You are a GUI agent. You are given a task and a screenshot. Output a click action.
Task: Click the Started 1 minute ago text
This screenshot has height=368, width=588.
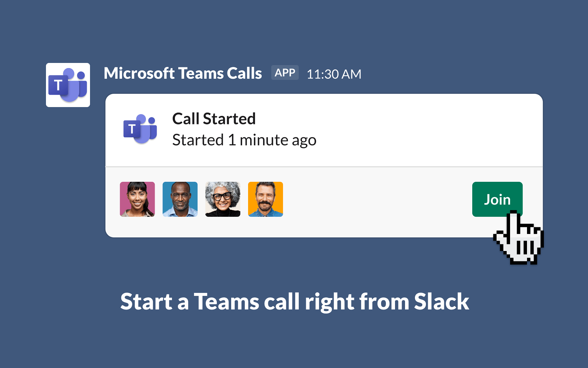coord(244,140)
